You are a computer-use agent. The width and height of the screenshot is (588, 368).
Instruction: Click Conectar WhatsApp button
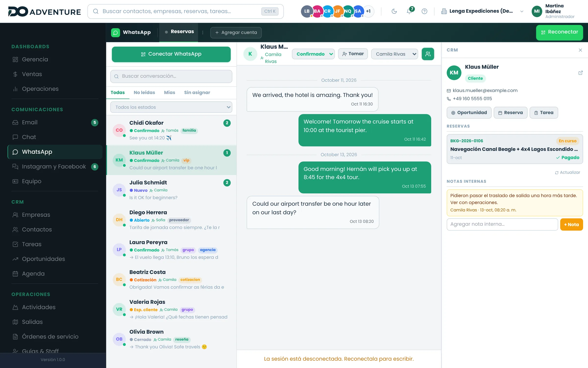[171, 54]
